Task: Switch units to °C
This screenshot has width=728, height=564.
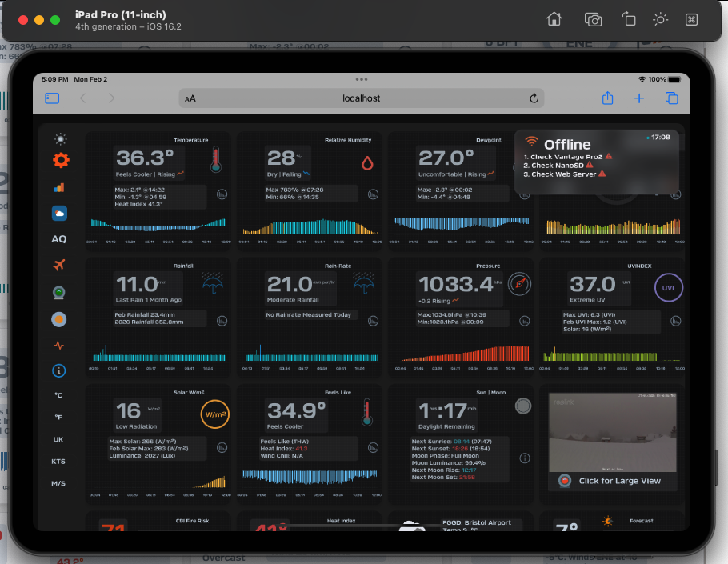Action: coord(59,395)
